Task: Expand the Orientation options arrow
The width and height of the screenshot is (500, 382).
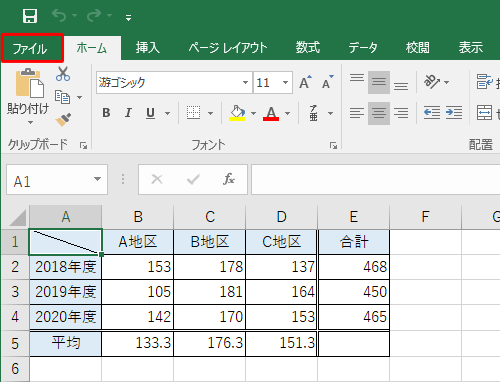Action: point(447,82)
